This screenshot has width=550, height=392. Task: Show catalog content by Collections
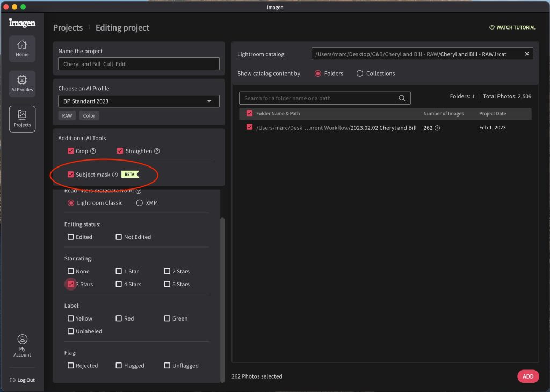point(359,74)
